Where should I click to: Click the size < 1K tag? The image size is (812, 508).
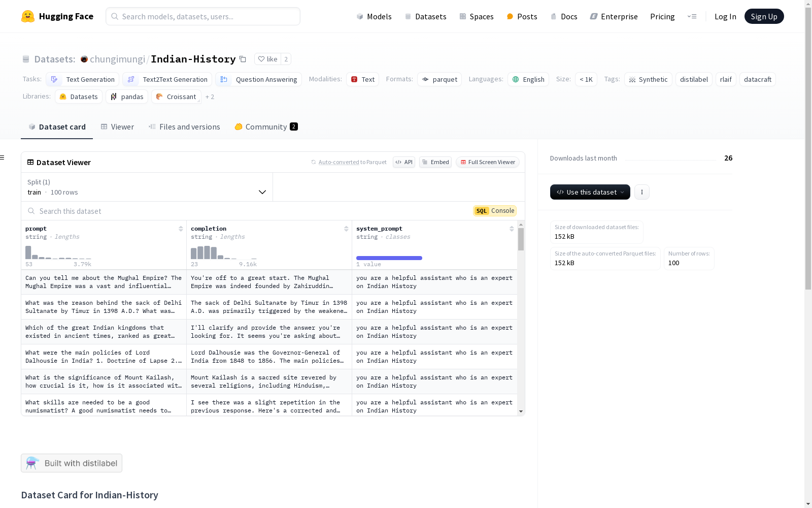click(586, 79)
